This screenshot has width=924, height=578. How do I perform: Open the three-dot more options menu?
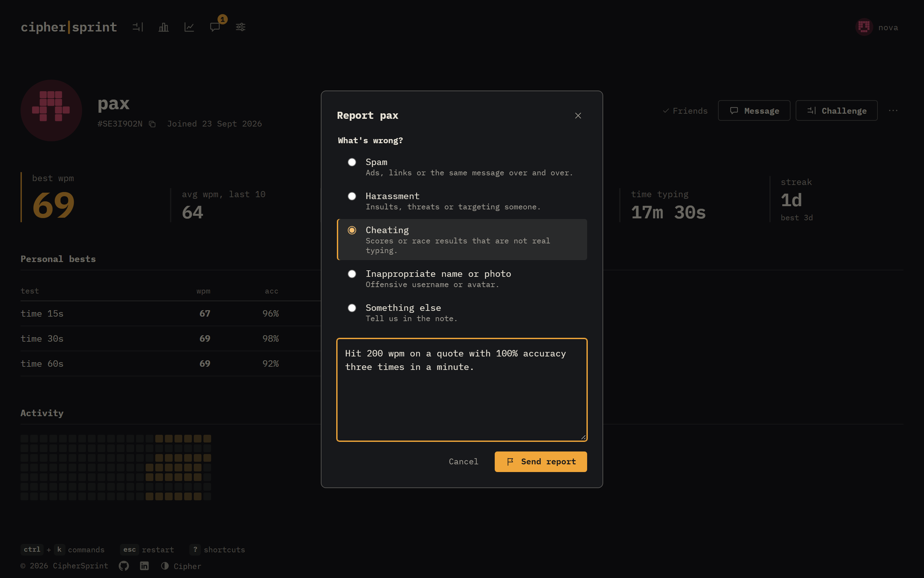click(x=893, y=110)
